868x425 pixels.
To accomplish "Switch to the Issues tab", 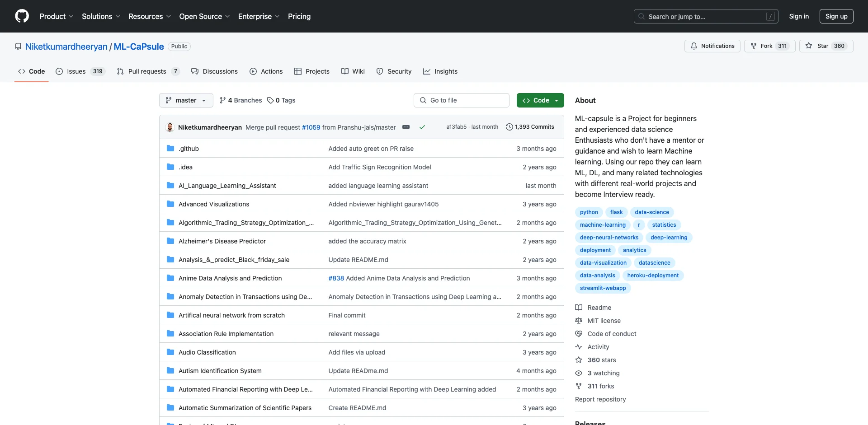I will pyautogui.click(x=80, y=71).
